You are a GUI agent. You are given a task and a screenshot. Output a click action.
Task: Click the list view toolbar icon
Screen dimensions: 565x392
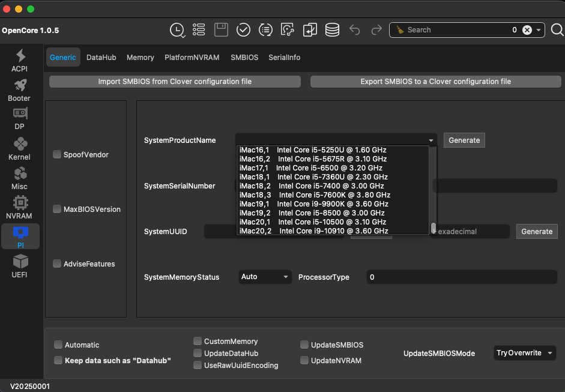tap(199, 30)
